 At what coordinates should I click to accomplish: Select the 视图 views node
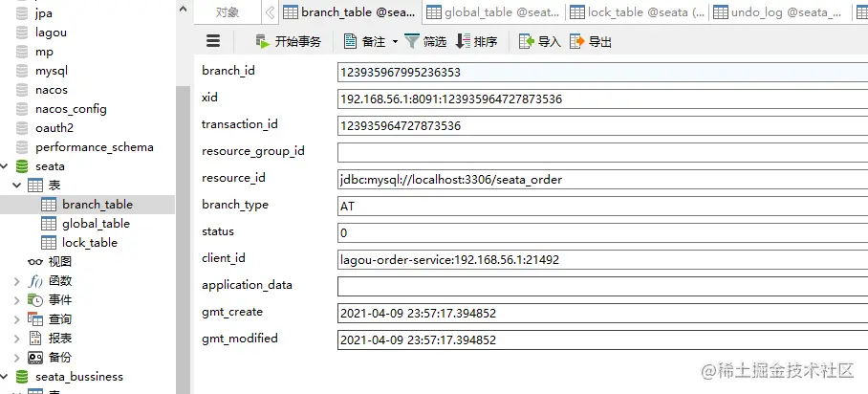click(60, 262)
